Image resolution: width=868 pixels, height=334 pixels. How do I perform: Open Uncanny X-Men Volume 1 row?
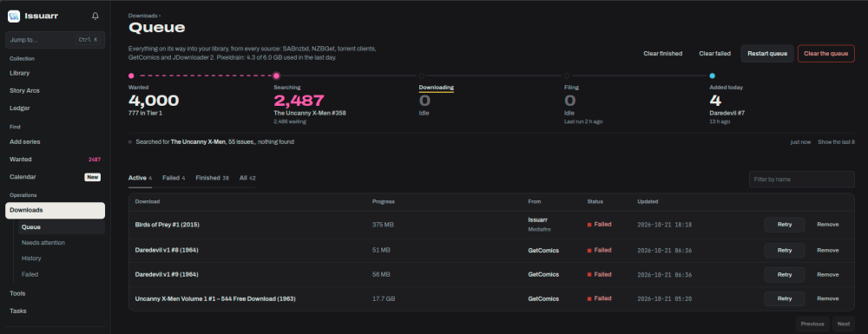click(x=215, y=298)
